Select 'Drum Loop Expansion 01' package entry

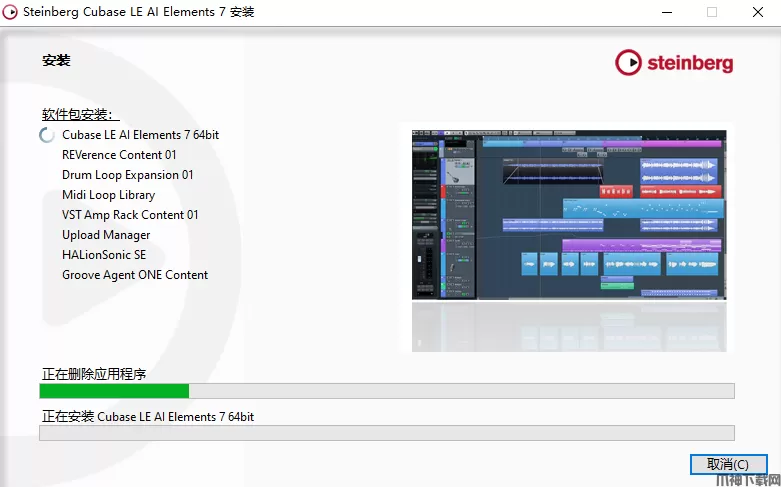(128, 175)
